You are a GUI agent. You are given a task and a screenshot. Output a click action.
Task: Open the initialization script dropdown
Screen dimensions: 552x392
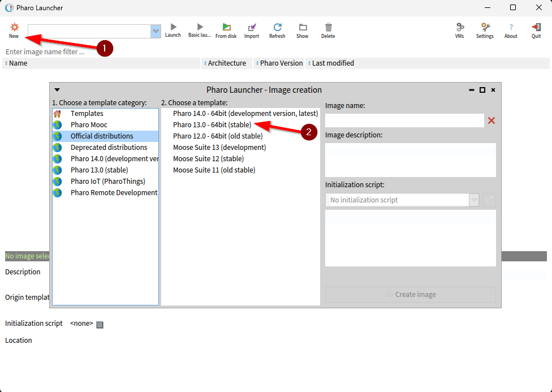coord(474,200)
